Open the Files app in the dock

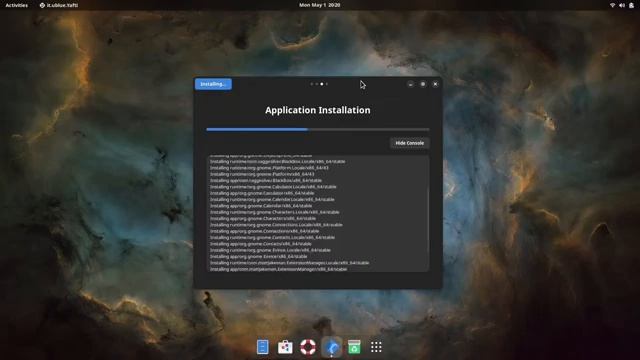tap(262, 347)
